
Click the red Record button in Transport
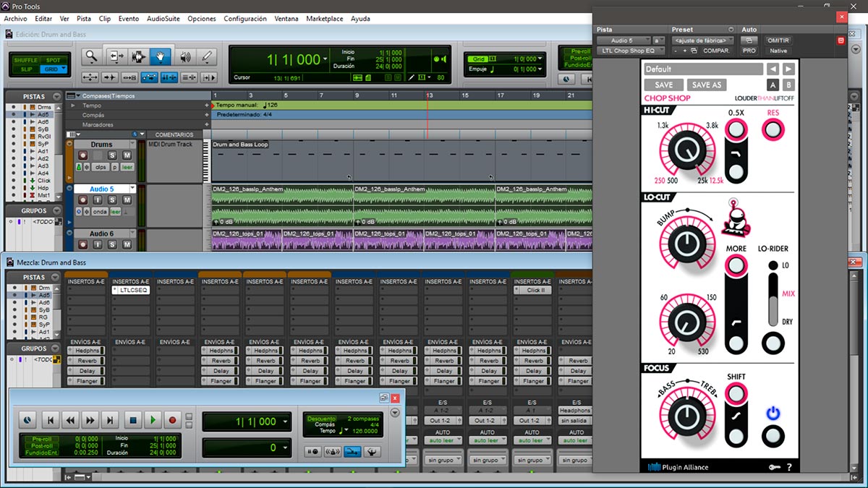pos(172,419)
